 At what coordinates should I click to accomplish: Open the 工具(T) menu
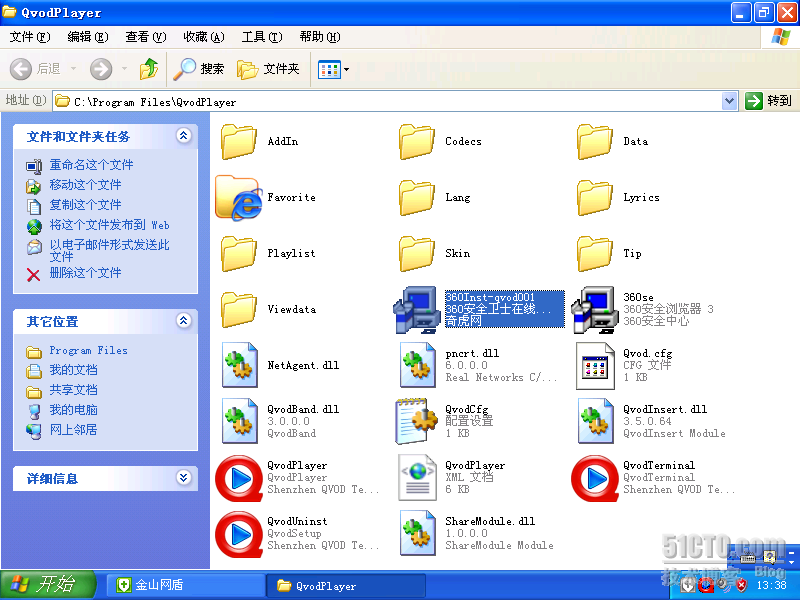point(262,37)
